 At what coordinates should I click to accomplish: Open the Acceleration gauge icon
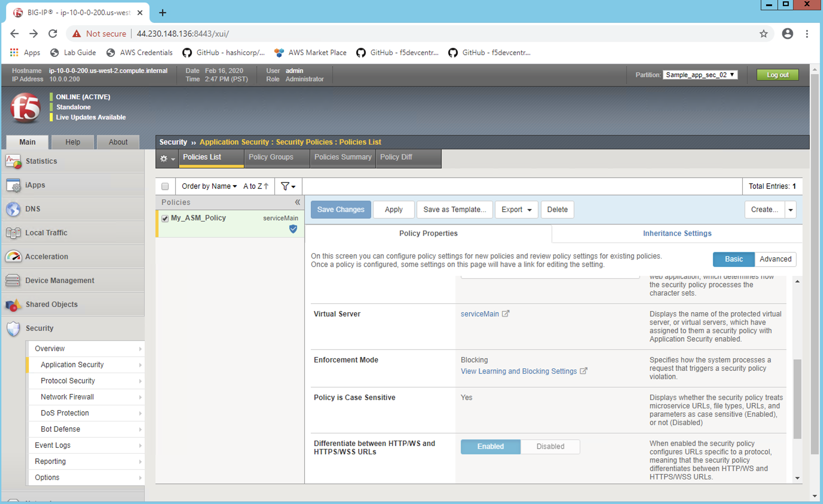click(13, 257)
